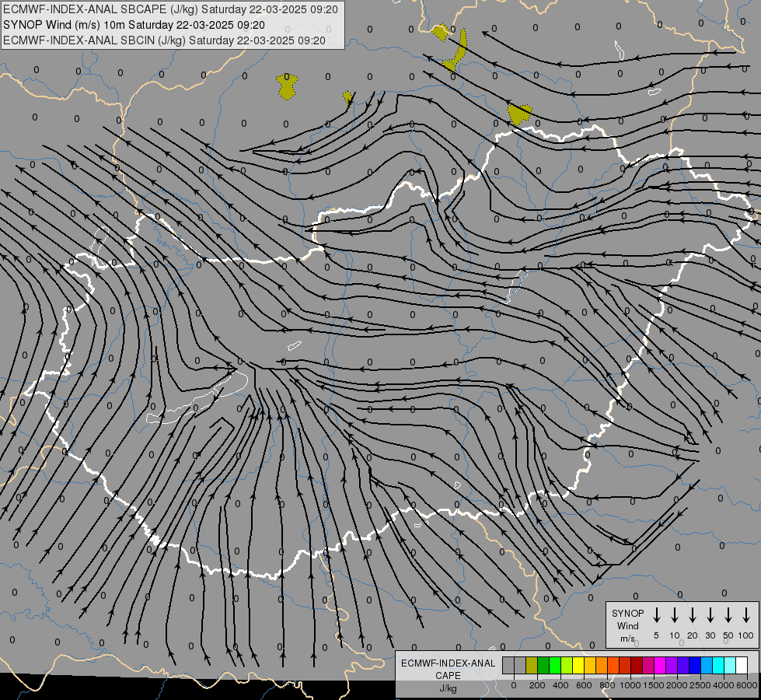Click the SBCIN title line

(164, 40)
